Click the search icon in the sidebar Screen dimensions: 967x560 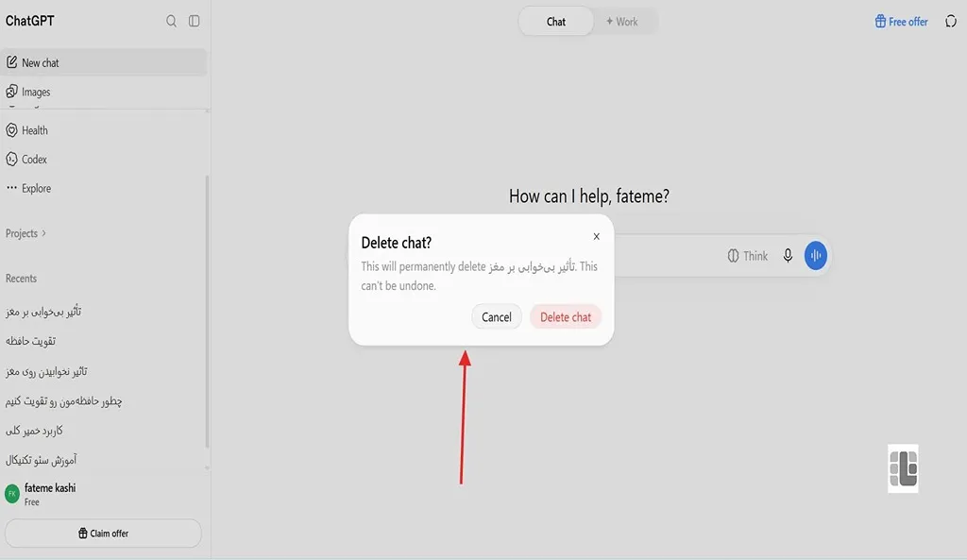point(172,21)
